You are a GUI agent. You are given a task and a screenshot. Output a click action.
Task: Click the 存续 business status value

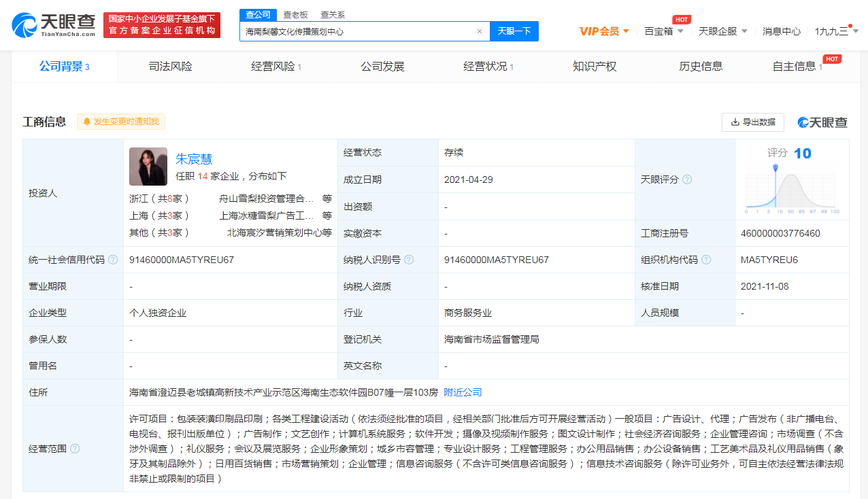454,152
